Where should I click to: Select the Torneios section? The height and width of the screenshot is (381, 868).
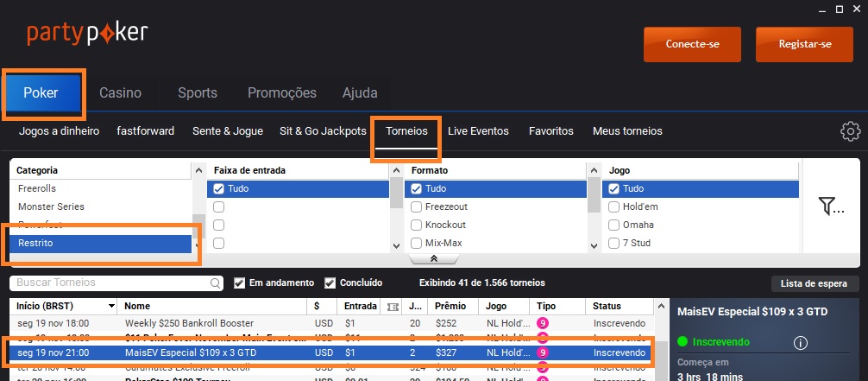click(x=407, y=131)
